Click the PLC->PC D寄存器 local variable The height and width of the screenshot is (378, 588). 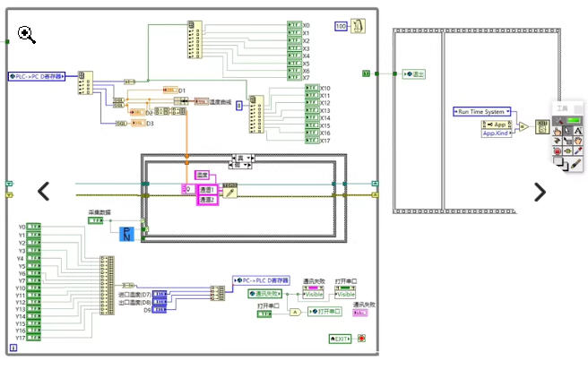(x=37, y=76)
